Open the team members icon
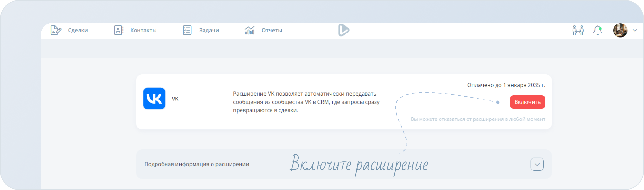This screenshot has width=644, height=190. tap(578, 30)
